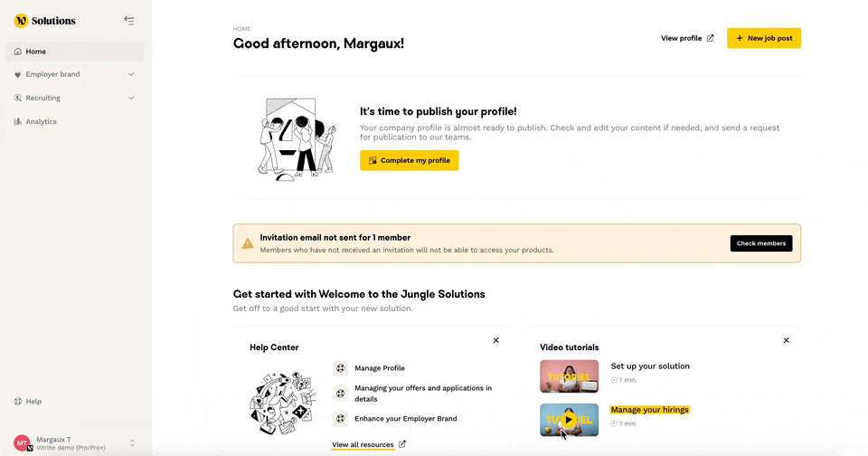The image size is (868, 456).
Task: Click the Analytics chart icon
Action: [x=18, y=121]
